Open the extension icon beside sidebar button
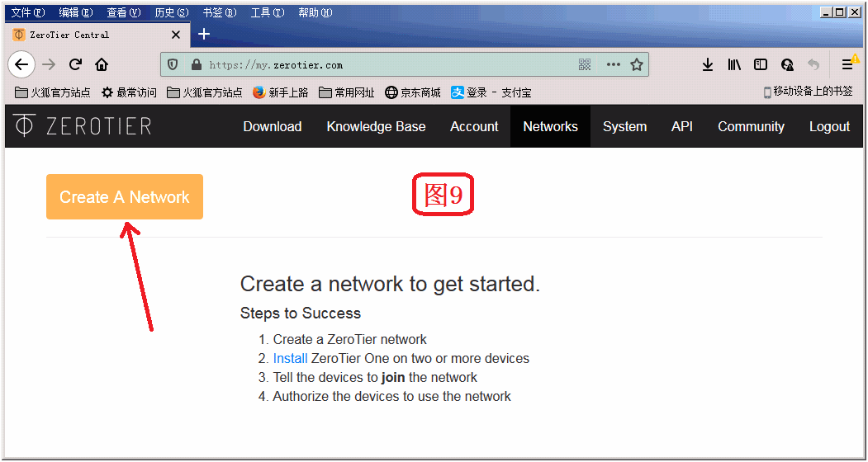The image size is (868, 462). click(787, 64)
